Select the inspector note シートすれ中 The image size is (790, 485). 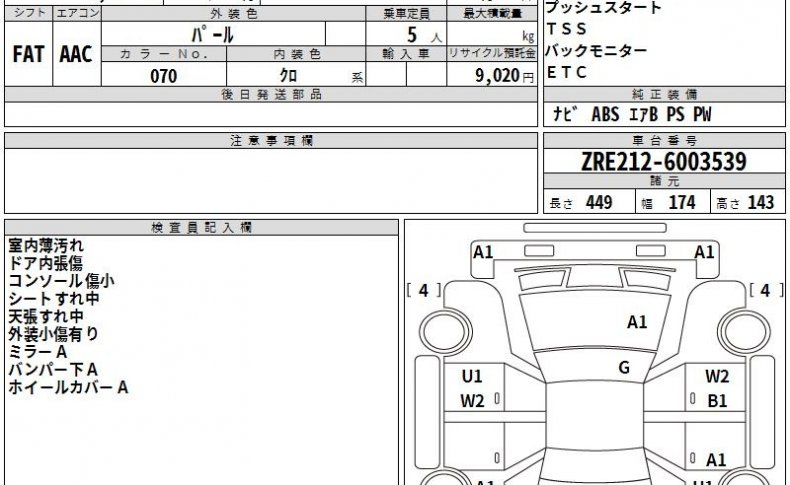point(54,299)
